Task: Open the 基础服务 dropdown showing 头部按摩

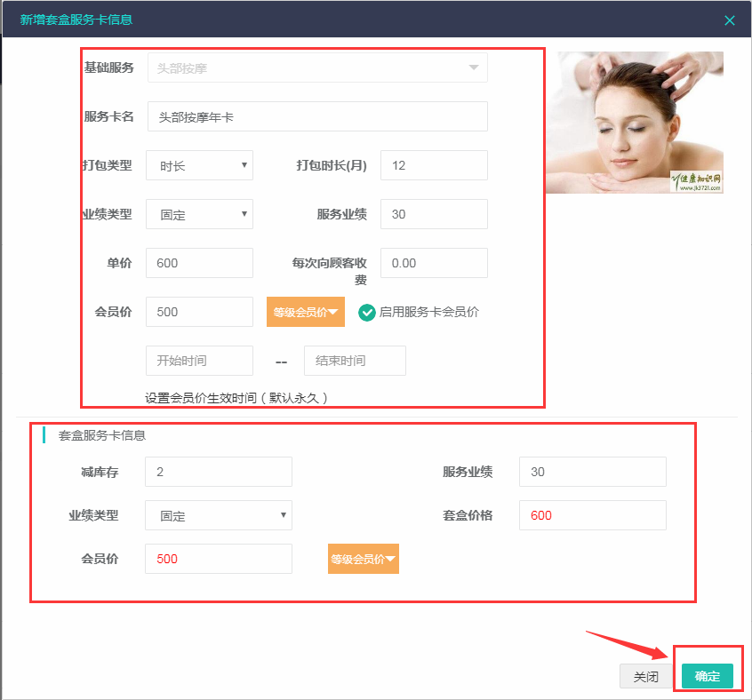Action: (317, 68)
